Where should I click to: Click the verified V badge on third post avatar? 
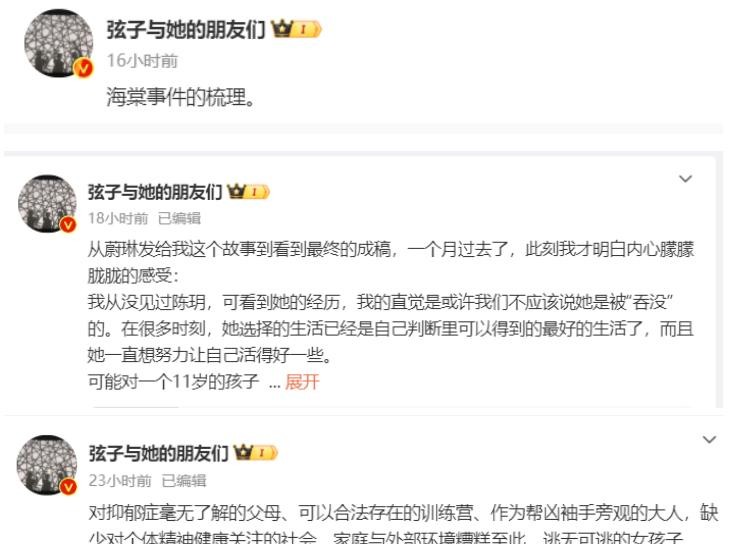point(68,487)
